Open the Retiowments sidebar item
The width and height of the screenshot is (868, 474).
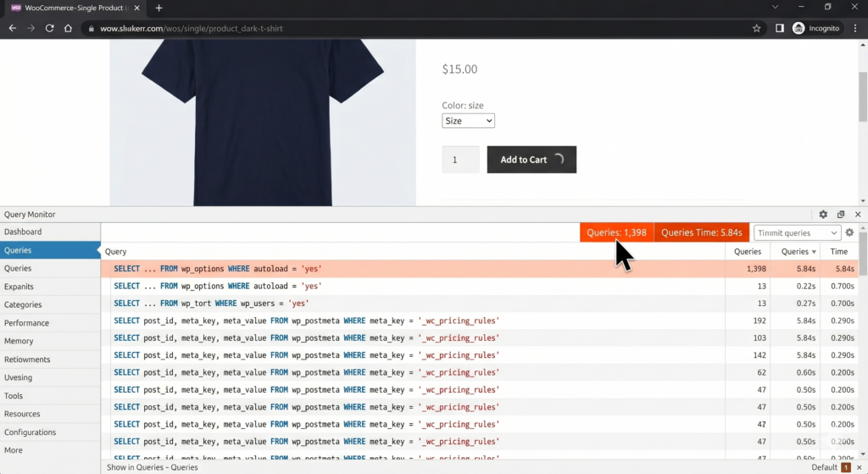(x=50, y=360)
